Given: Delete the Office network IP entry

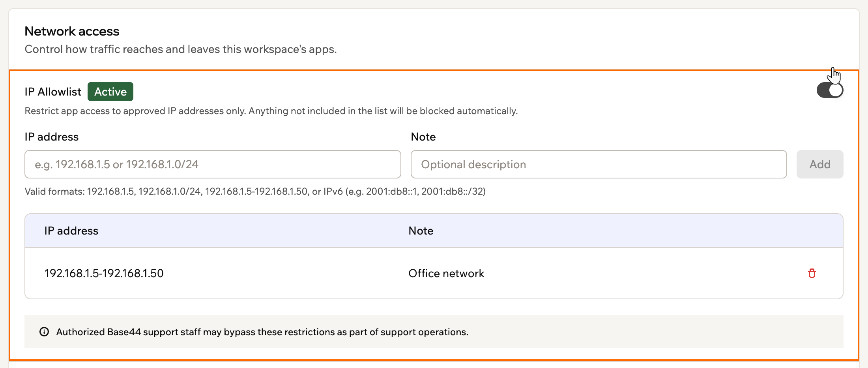Looking at the screenshot, I should (812, 273).
